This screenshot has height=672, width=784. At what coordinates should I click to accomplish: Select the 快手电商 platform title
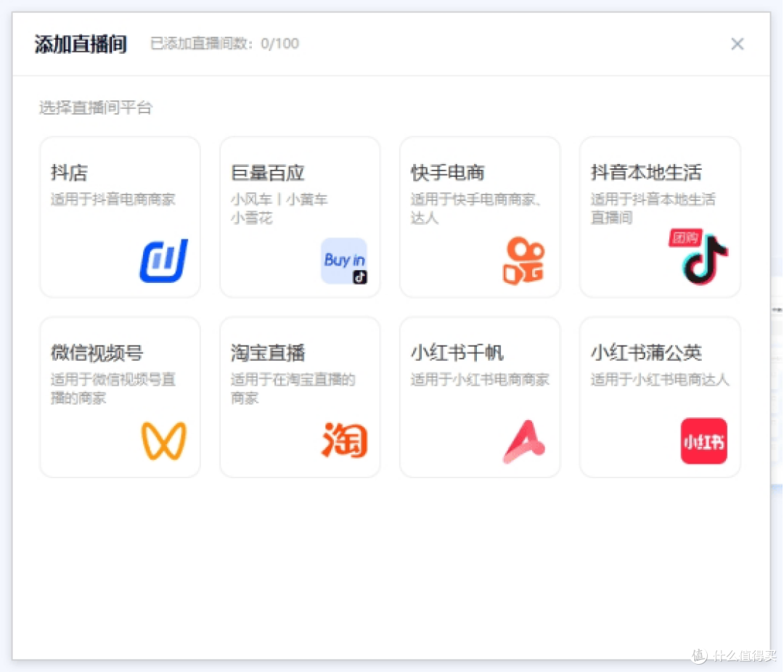[x=447, y=173]
